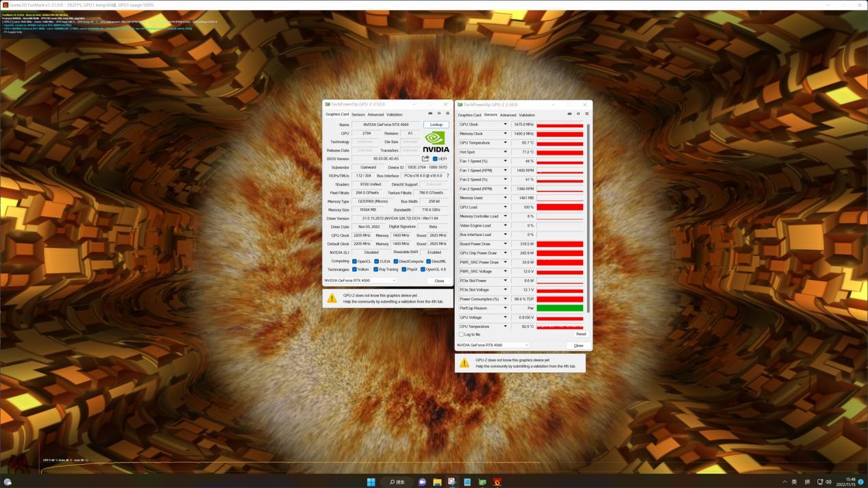Open the graphics card selector showing RTX 4060
Image resolution: width=868 pixels, height=488 pixels.
point(493,345)
